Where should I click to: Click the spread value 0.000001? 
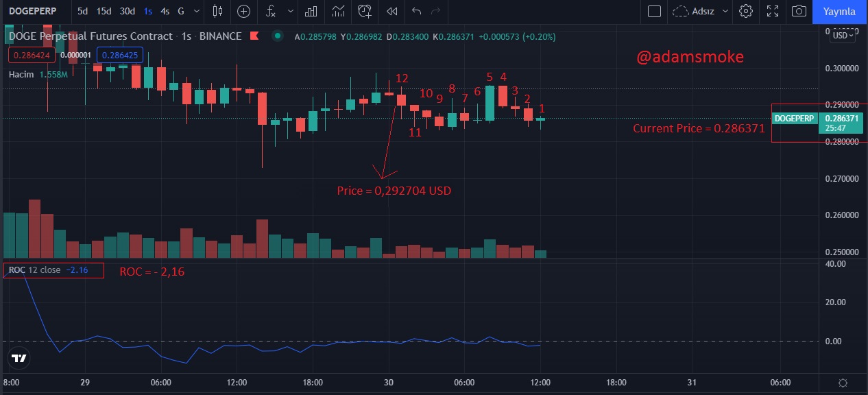[76, 54]
